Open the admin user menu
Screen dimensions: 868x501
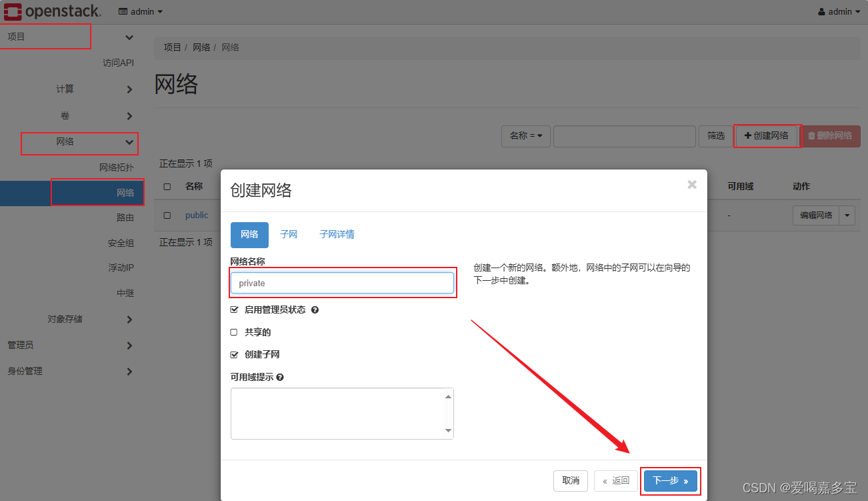pos(839,11)
